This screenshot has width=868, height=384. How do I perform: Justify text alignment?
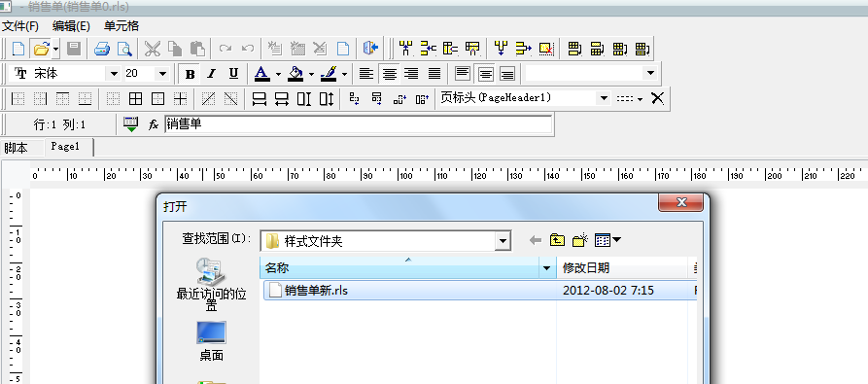click(x=434, y=73)
